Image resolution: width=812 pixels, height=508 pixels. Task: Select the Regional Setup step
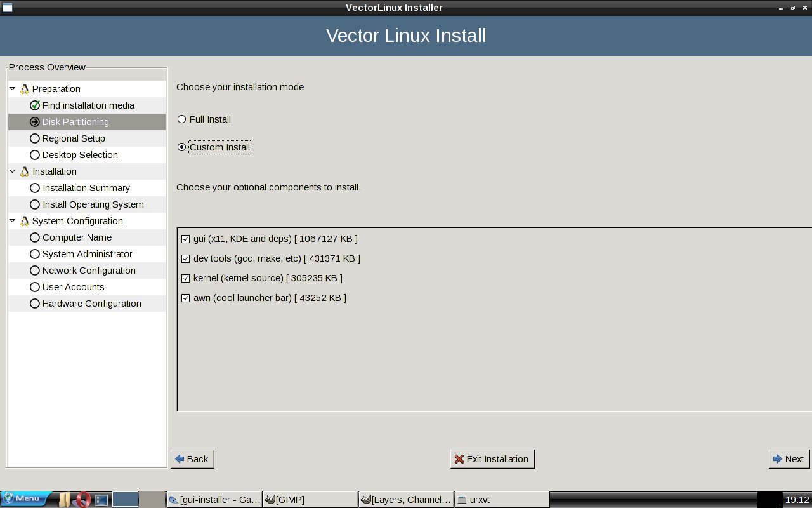pos(87,138)
